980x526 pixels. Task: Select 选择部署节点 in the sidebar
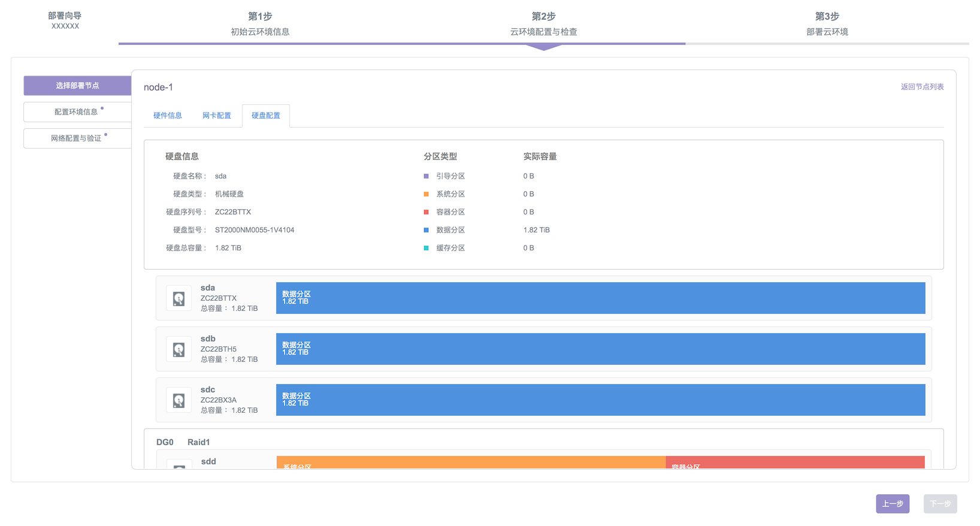click(77, 86)
